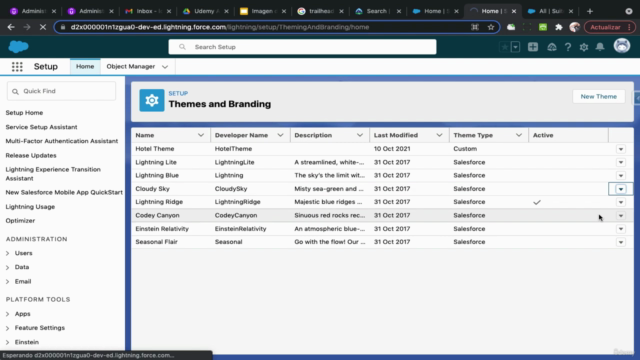The image size is (640, 360).
Task: Open the user profile avatar
Action: tap(622, 46)
